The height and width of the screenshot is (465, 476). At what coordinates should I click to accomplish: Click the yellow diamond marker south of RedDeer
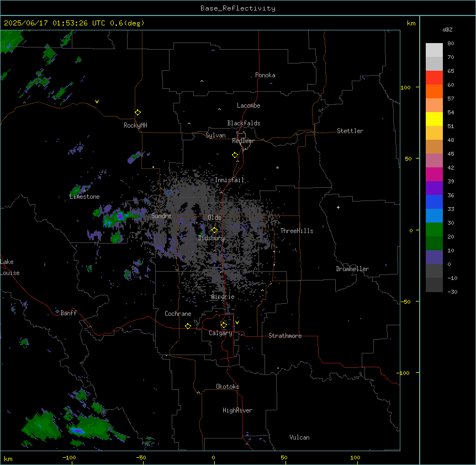[235, 155]
